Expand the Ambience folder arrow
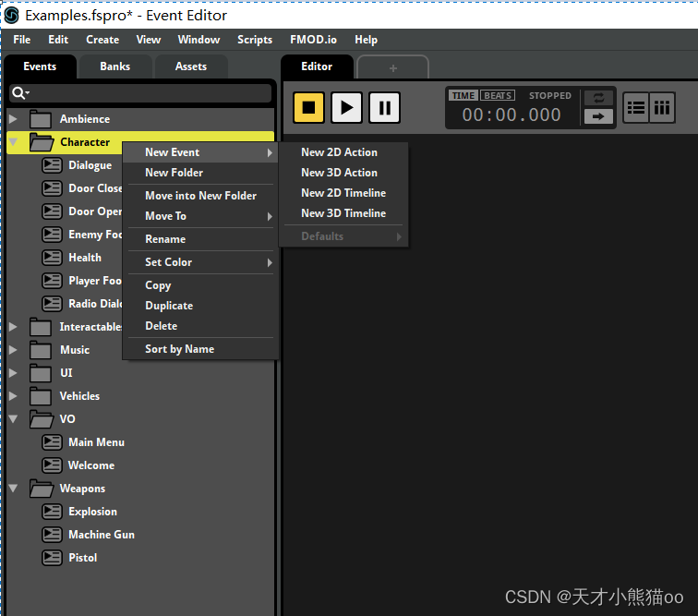The height and width of the screenshot is (616, 698). coord(13,119)
